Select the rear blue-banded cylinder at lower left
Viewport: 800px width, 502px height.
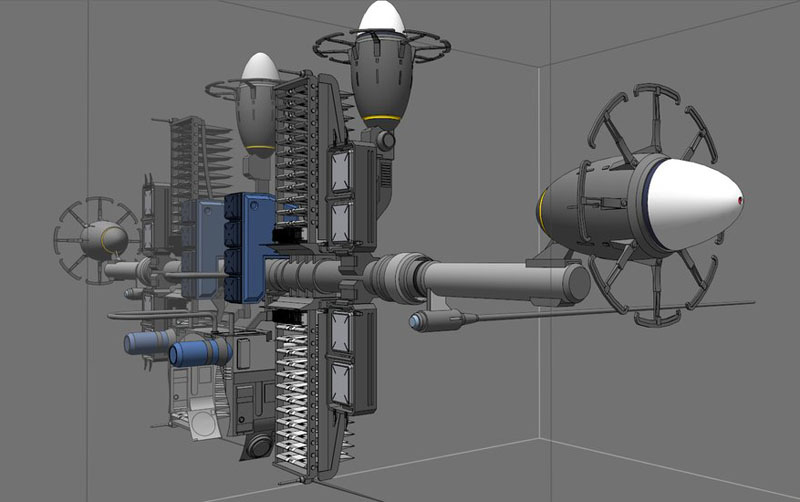coord(150,343)
